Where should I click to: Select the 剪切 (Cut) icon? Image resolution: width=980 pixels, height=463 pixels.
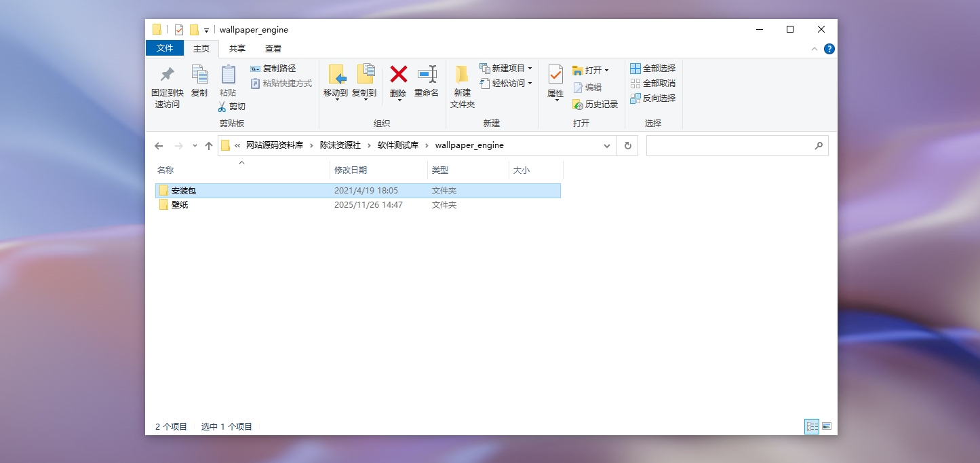pos(220,106)
